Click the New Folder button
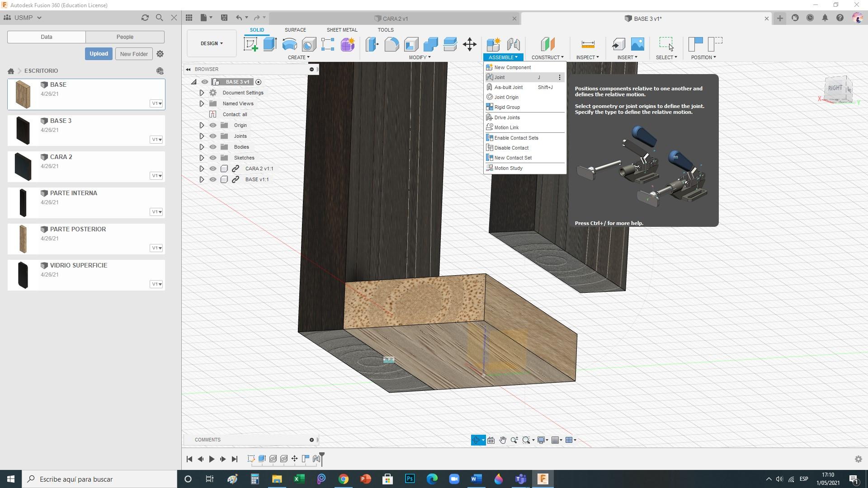This screenshot has width=868, height=488. click(134, 54)
